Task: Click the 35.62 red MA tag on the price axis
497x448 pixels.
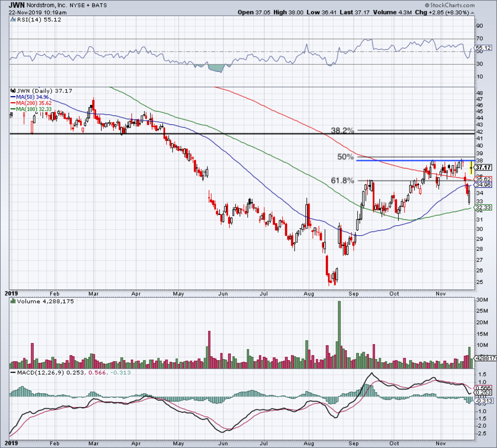Action: 483,179
